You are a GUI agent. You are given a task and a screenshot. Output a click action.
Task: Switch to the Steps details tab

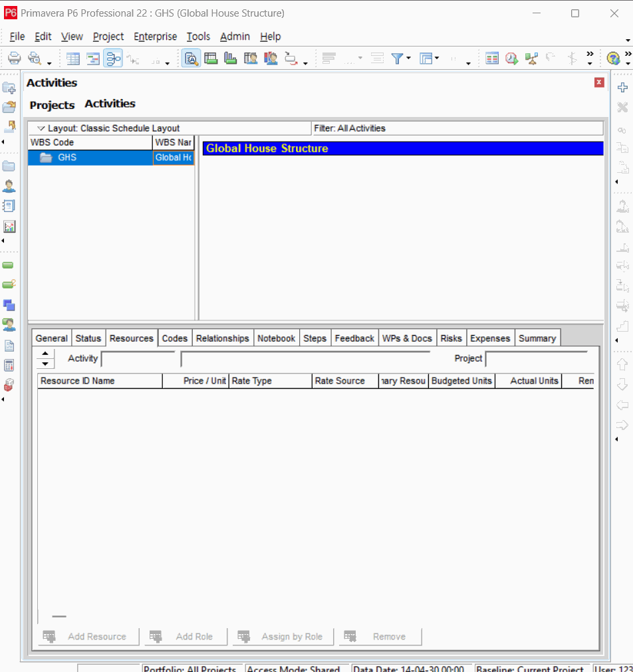[x=315, y=338]
